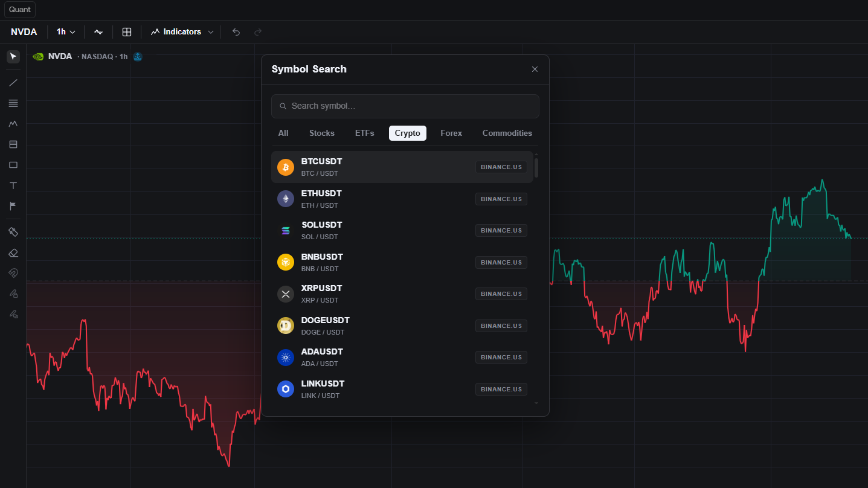Click the Ethereum coin icon
This screenshot has height=488, width=868.
[286, 199]
